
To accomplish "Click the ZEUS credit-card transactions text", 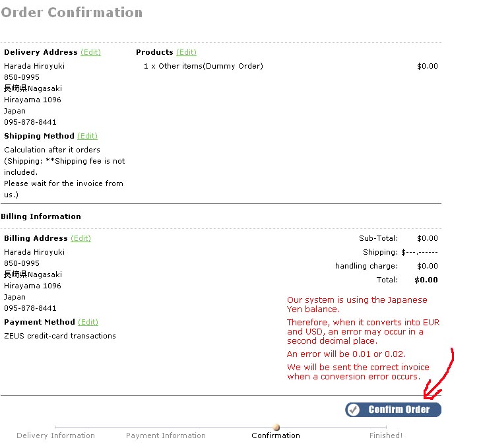I will (60, 336).
